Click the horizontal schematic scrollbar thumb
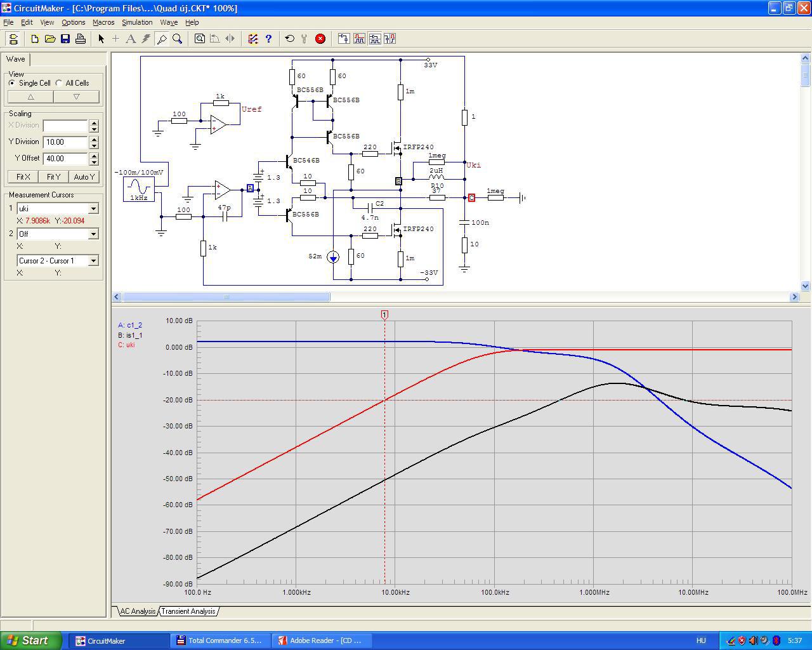This screenshot has height=650, width=812. [226, 296]
